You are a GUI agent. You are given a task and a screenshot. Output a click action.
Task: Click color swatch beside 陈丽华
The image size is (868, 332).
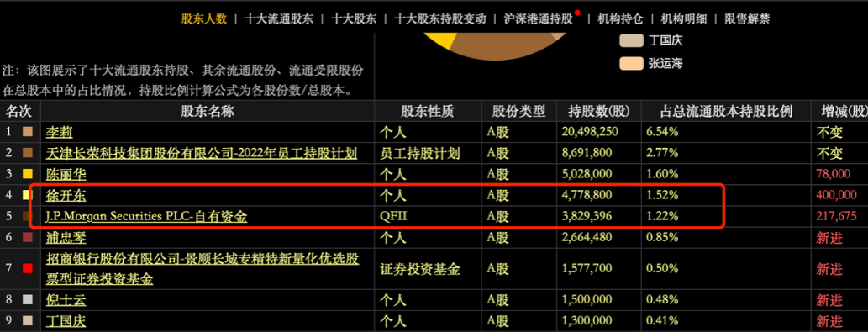(28, 174)
